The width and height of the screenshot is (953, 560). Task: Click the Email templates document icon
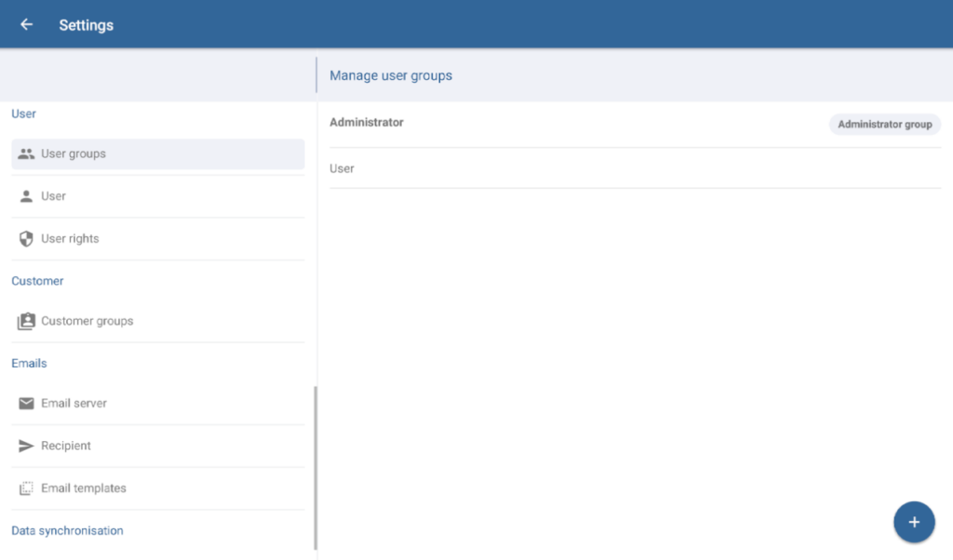[x=27, y=487]
